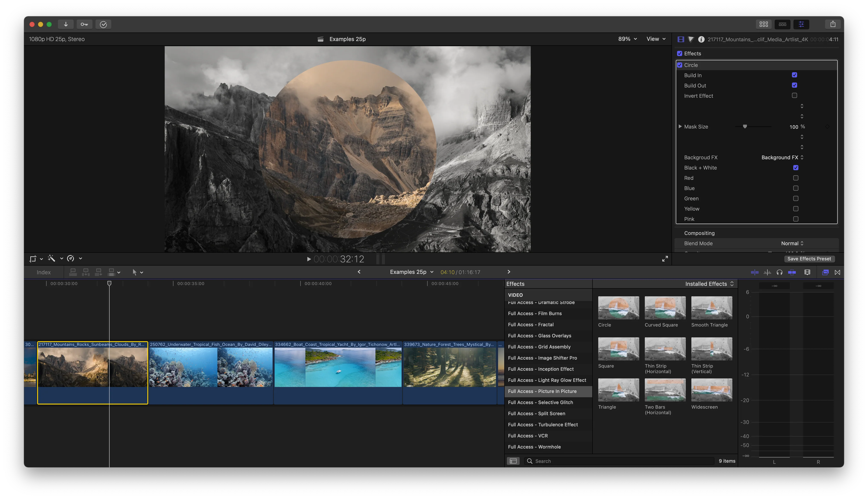This screenshot has height=499, width=868.
Task: Expand viewer to full screen
Action: [x=665, y=259]
